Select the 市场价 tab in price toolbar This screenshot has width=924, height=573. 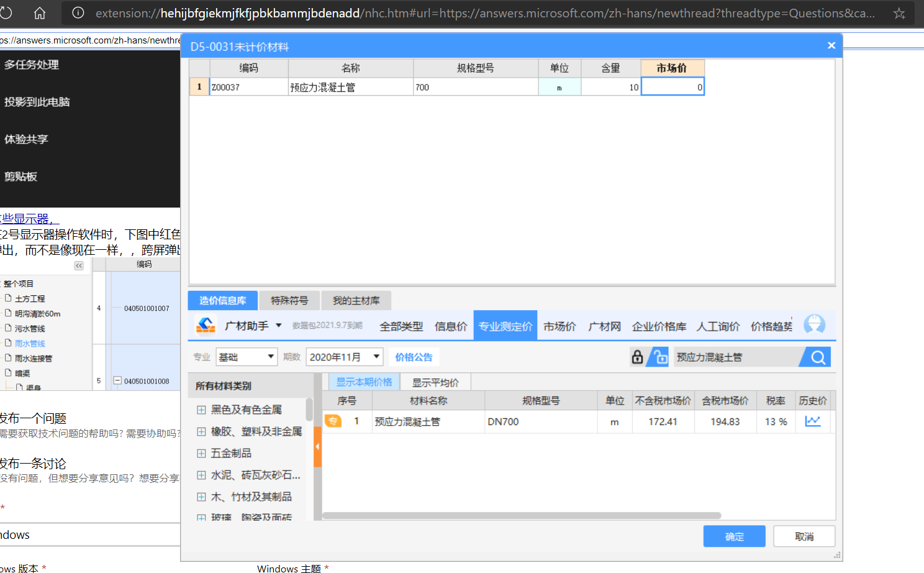[x=559, y=326]
